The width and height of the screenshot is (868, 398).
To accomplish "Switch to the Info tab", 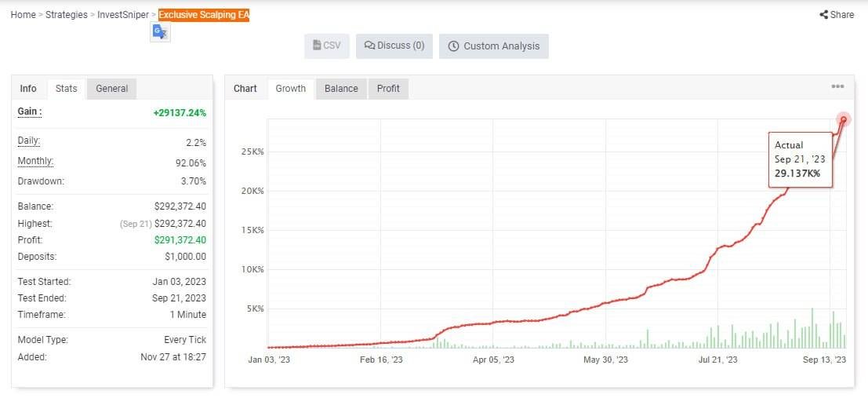I will click(x=28, y=89).
